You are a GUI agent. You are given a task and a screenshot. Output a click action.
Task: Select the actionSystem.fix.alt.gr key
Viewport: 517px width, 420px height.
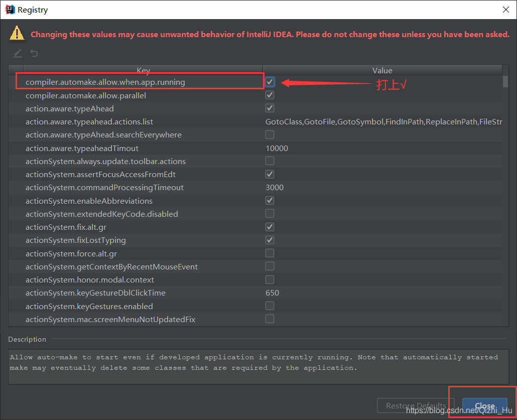coord(66,227)
